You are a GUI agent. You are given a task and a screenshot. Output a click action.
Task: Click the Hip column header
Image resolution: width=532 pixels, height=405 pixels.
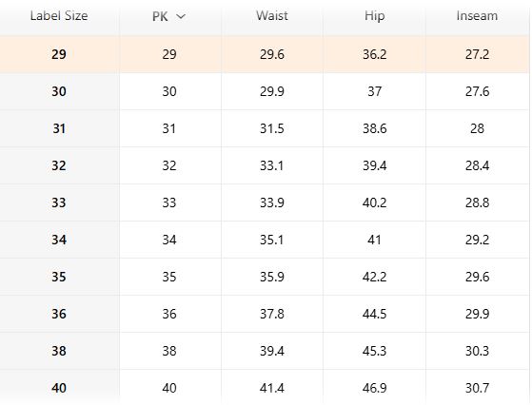375,16
